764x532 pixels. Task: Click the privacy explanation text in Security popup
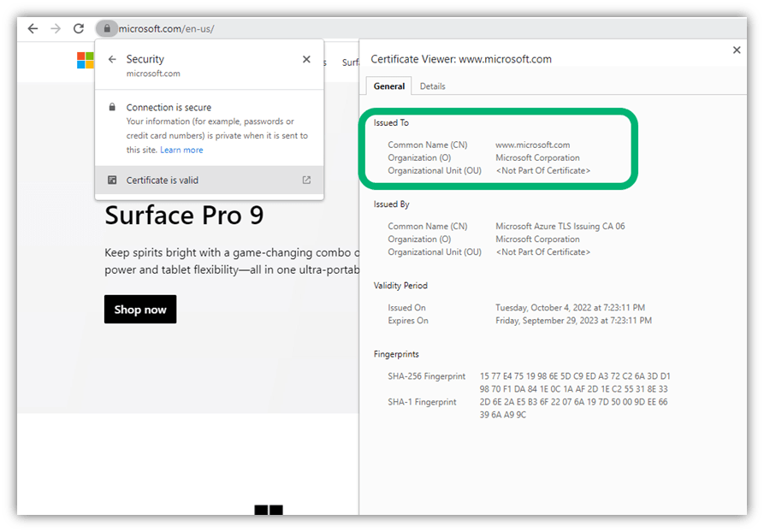[x=217, y=135]
